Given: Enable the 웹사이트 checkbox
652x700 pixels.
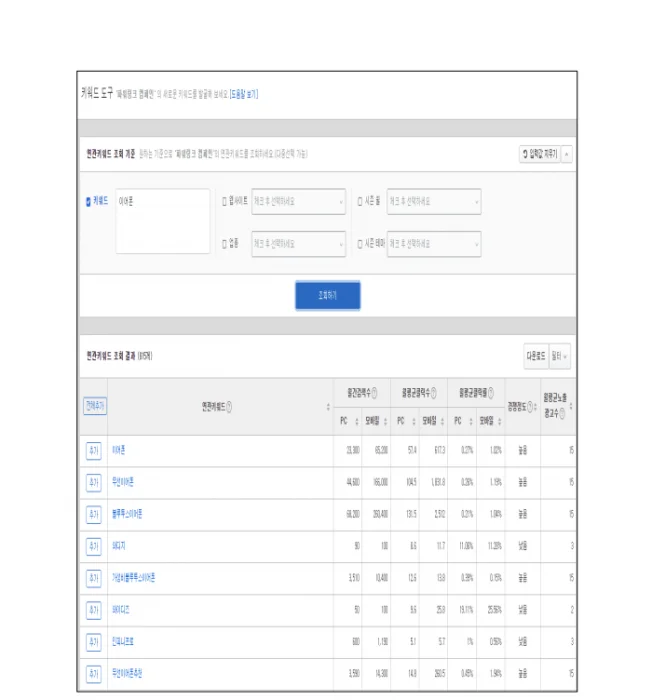Looking at the screenshot, I should coord(225,202).
